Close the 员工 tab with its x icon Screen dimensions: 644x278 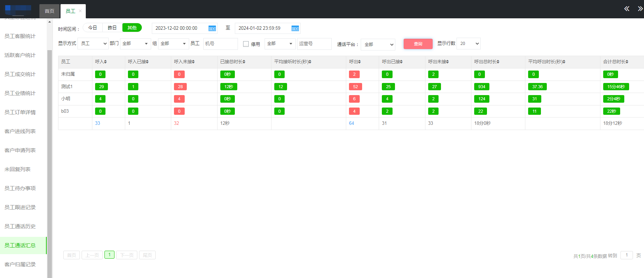[80, 11]
